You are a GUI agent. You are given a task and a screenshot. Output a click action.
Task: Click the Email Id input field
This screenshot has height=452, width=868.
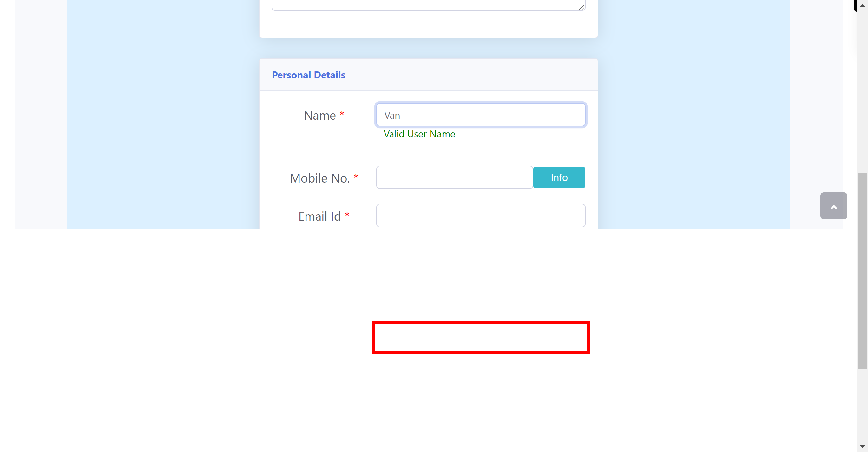pos(481,216)
